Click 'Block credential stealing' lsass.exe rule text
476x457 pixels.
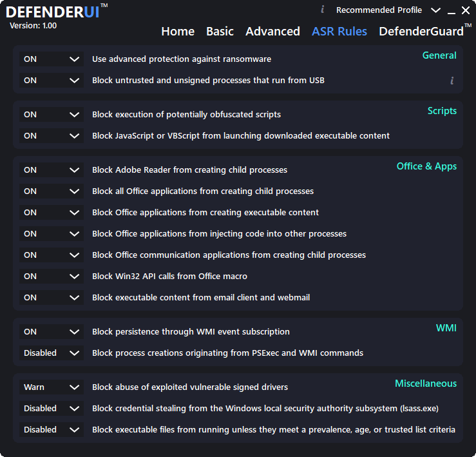click(265, 409)
